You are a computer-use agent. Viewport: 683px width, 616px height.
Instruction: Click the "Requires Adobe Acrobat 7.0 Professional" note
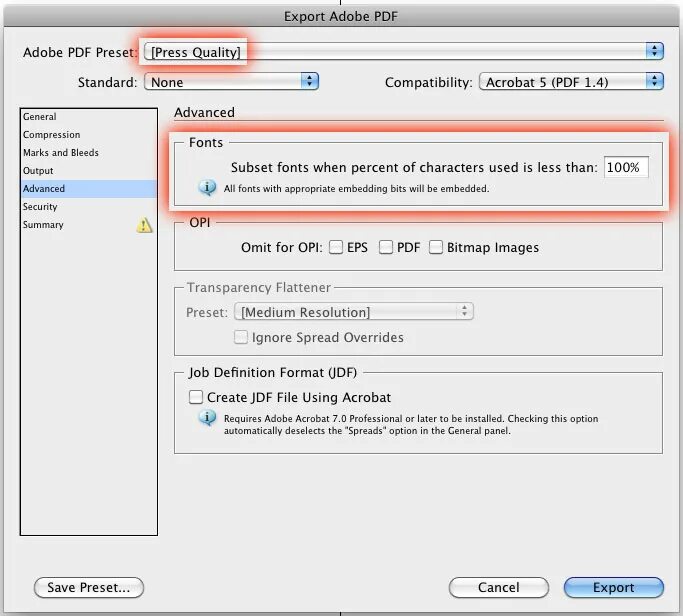[411, 424]
